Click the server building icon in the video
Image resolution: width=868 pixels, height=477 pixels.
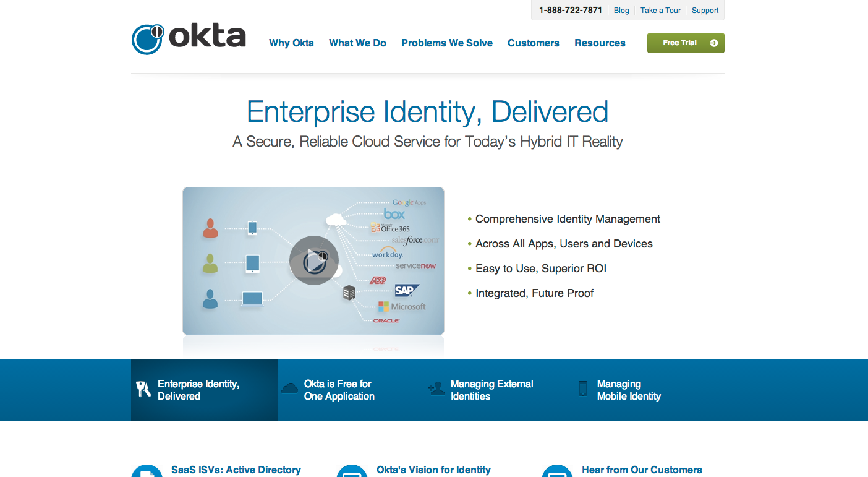[349, 293]
